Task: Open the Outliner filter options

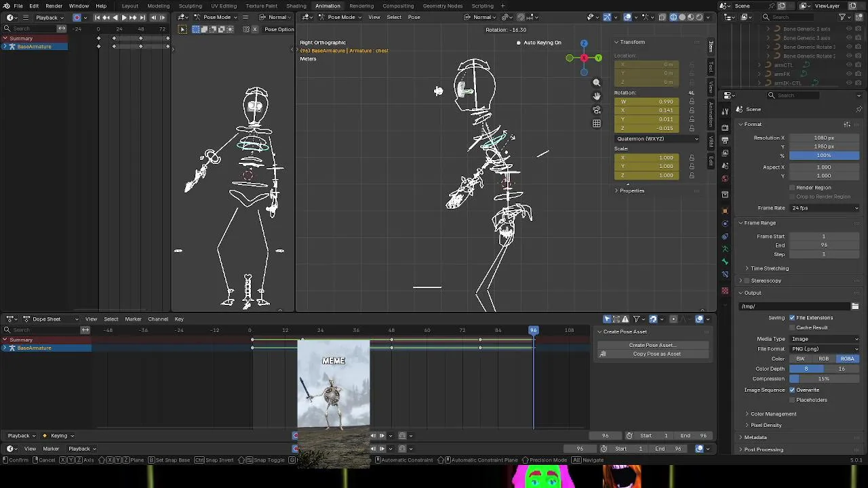Action: 846,17
